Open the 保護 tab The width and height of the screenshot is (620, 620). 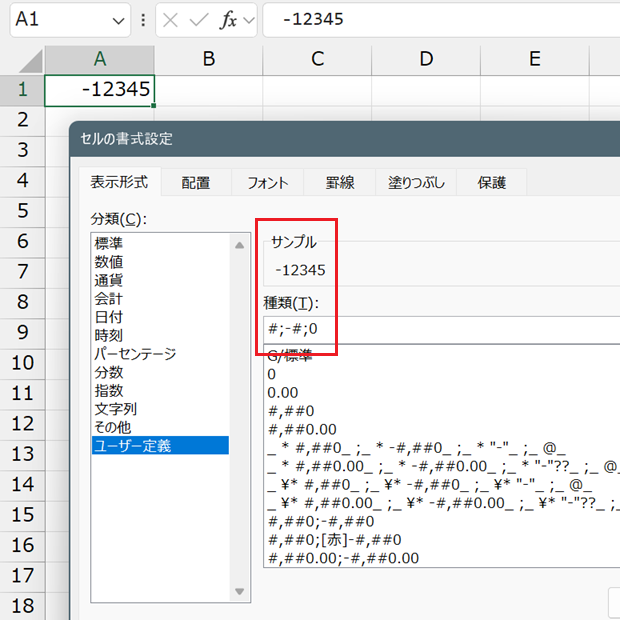point(491,183)
